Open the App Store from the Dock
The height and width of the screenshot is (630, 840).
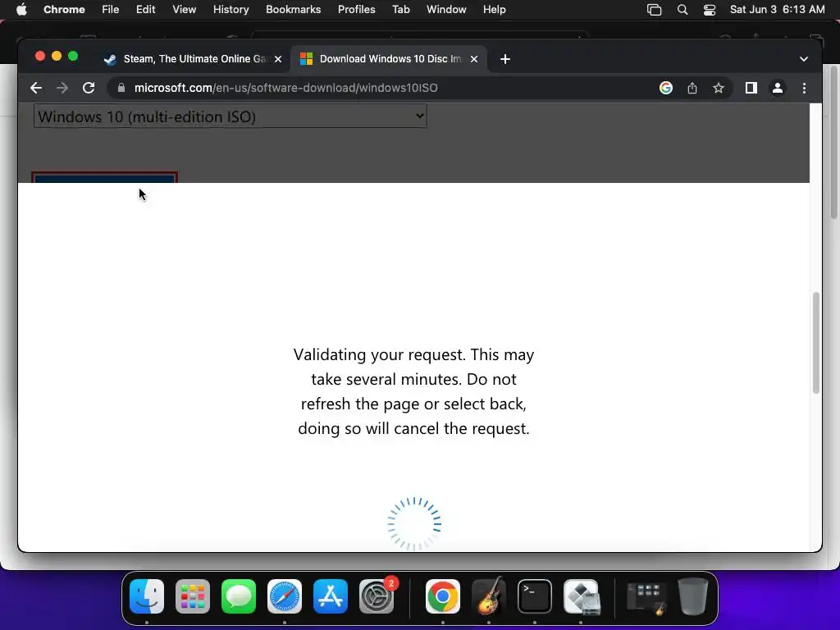[x=331, y=596]
